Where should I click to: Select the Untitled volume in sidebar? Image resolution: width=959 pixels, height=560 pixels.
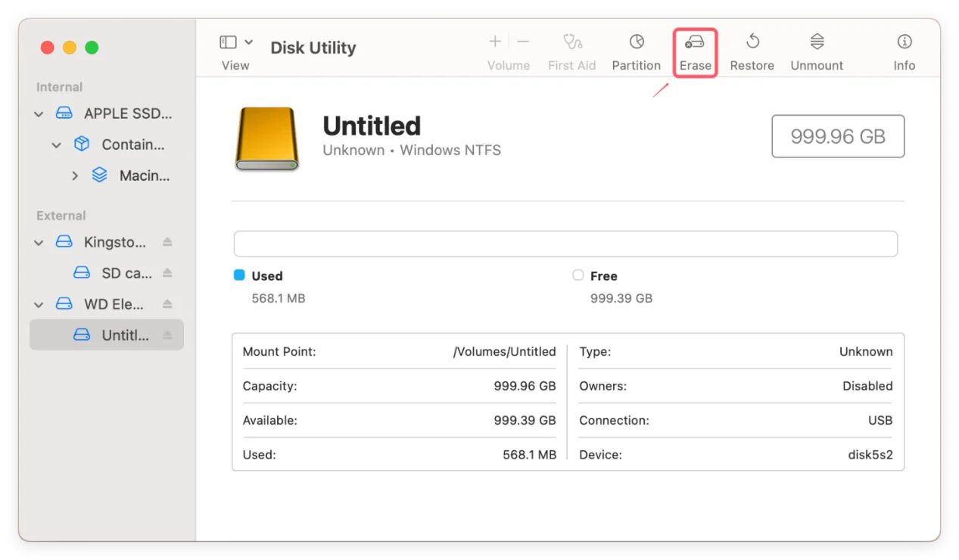coord(107,335)
